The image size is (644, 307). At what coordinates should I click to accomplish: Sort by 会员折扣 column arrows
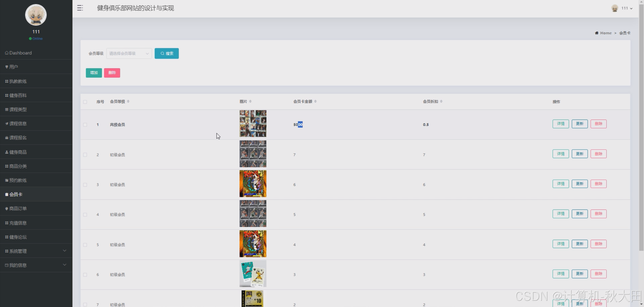pos(441,101)
